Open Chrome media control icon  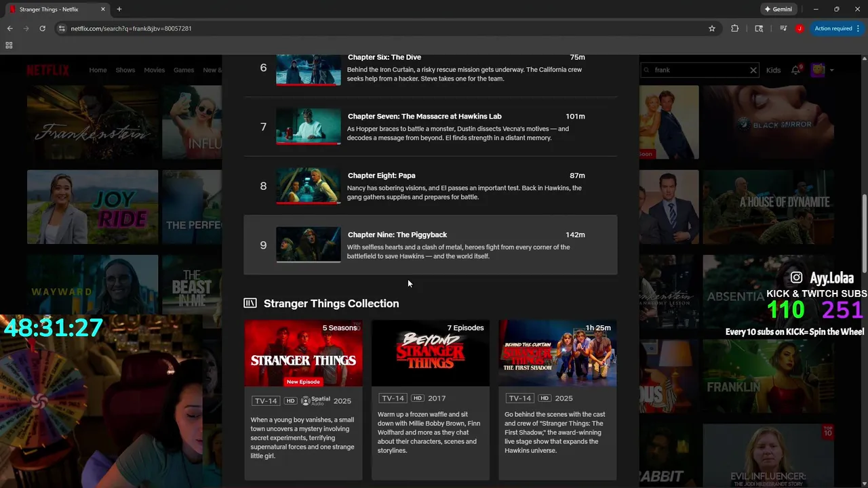coord(783,28)
